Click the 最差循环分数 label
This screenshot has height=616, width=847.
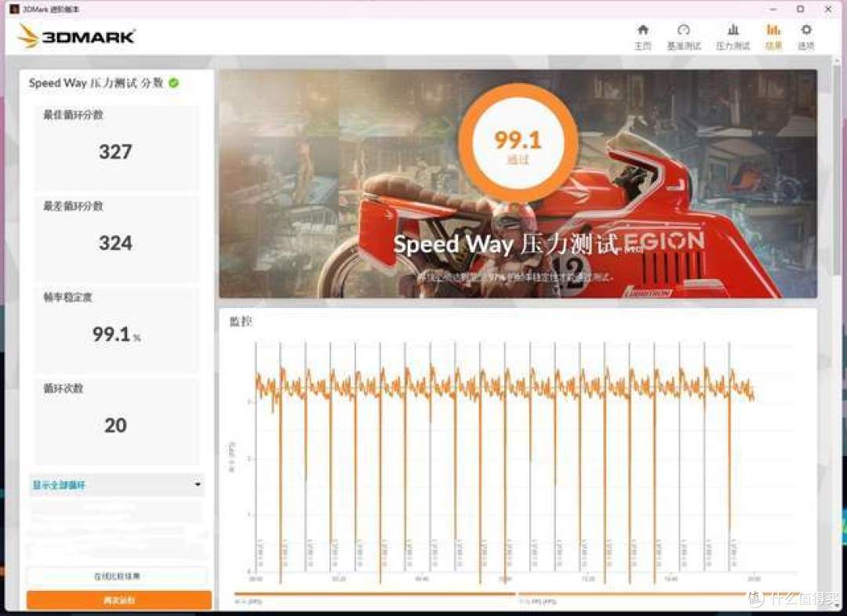(x=73, y=205)
